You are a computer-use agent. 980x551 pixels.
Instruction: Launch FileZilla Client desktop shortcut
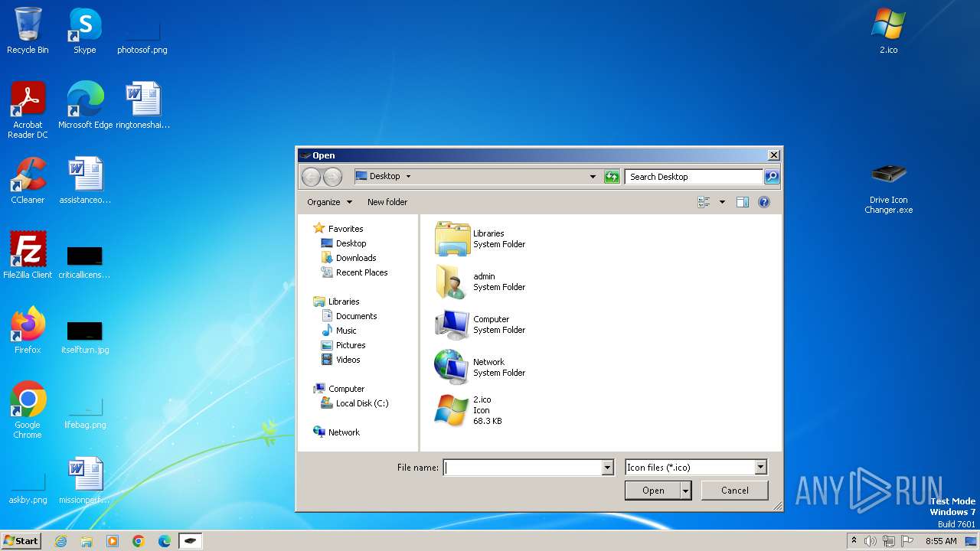click(28, 255)
